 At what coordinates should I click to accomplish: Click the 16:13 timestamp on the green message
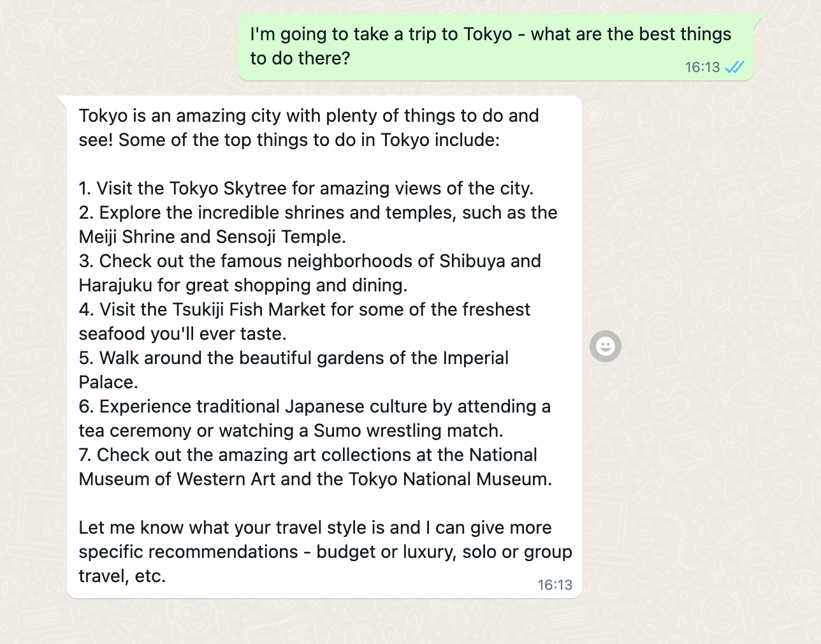tap(702, 67)
